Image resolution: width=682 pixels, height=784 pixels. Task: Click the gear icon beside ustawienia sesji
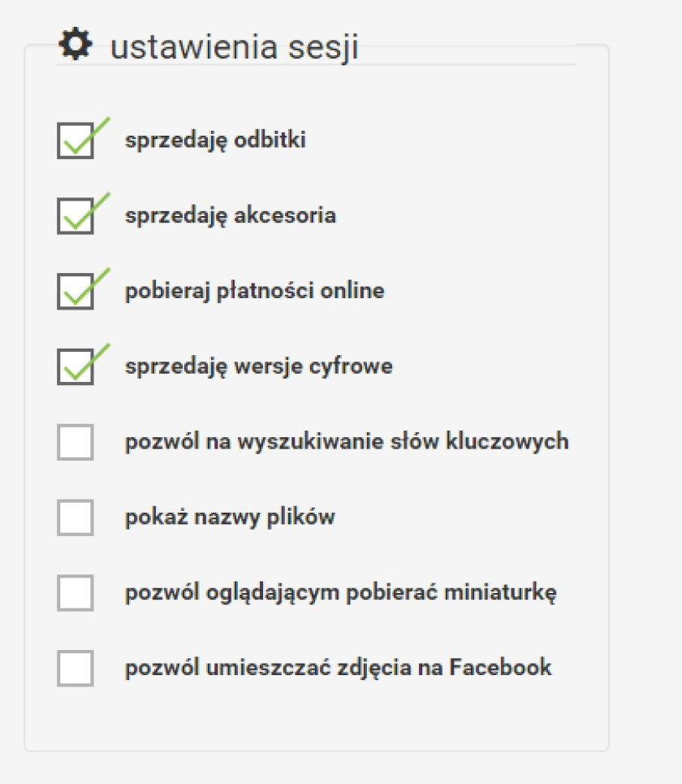[76, 44]
